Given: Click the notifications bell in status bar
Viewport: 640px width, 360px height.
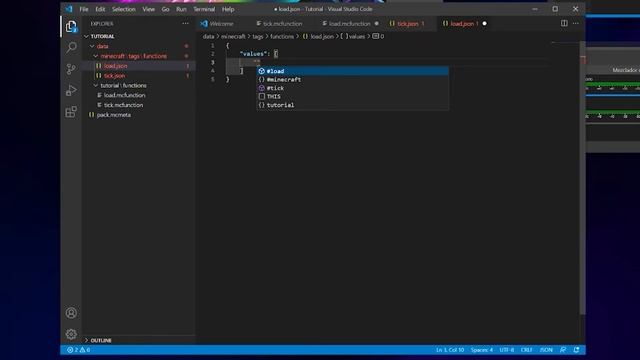Looking at the screenshot, I should (576, 350).
